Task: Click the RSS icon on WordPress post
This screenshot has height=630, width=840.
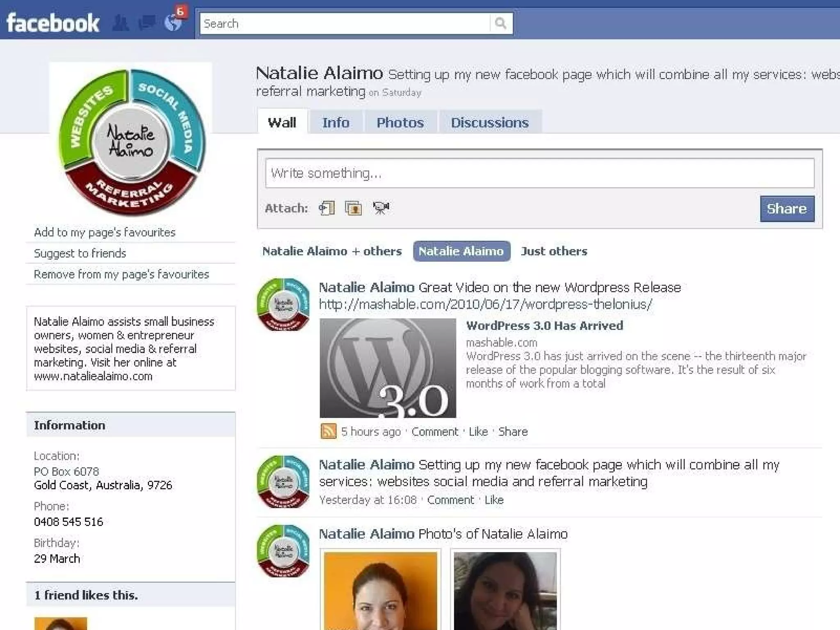Action: 328,431
